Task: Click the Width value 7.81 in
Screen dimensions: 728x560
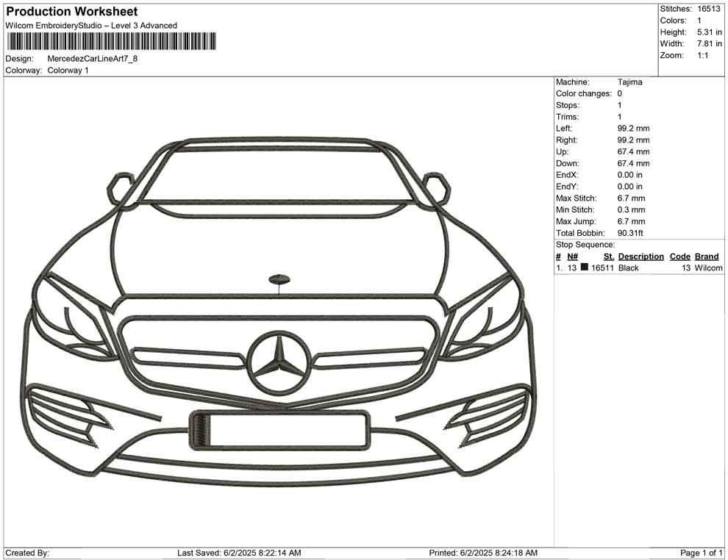Action: point(710,43)
